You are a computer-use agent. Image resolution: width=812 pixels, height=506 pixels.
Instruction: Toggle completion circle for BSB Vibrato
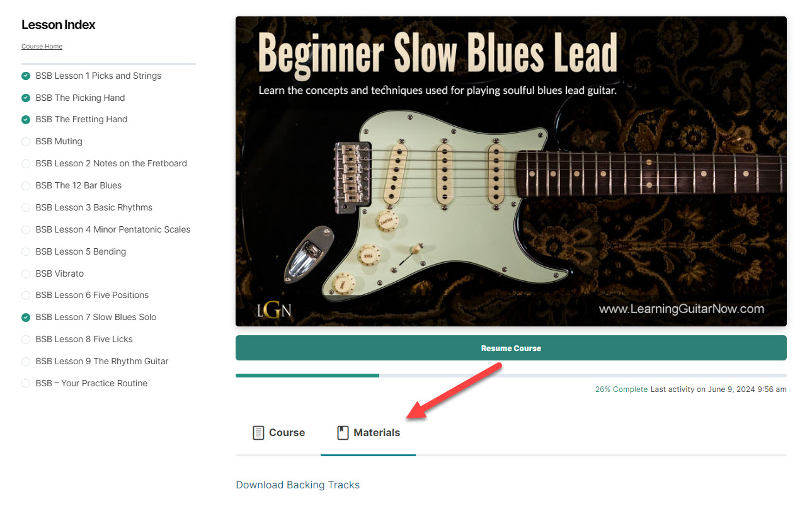pos(26,273)
